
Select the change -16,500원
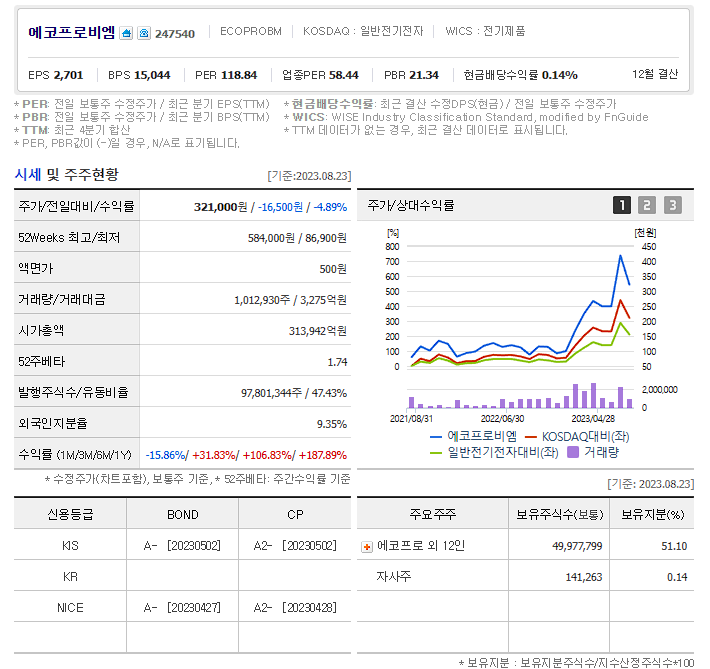point(280,207)
